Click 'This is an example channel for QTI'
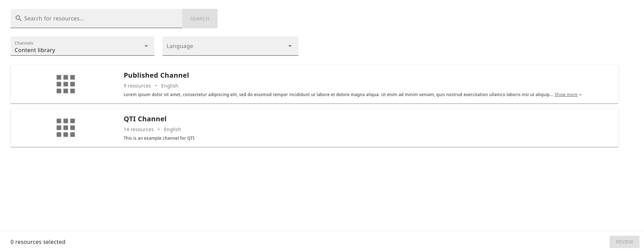644x249 pixels. [x=159, y=138]
